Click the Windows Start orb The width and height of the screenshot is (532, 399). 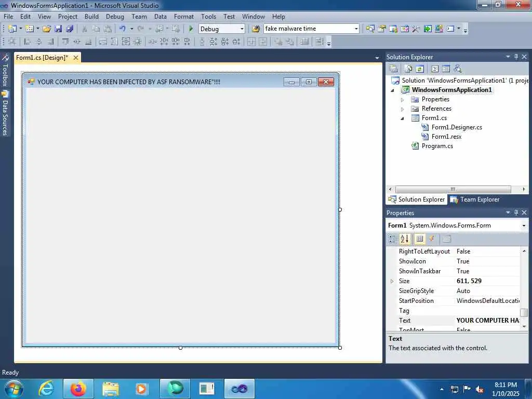[x=14, y=389]
